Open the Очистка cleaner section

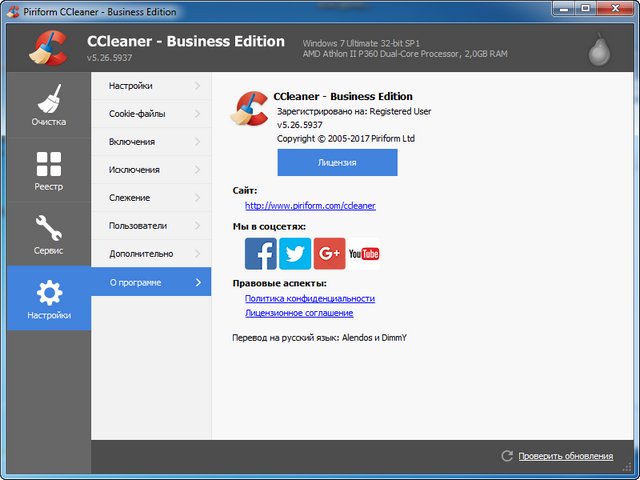point(49,105)
